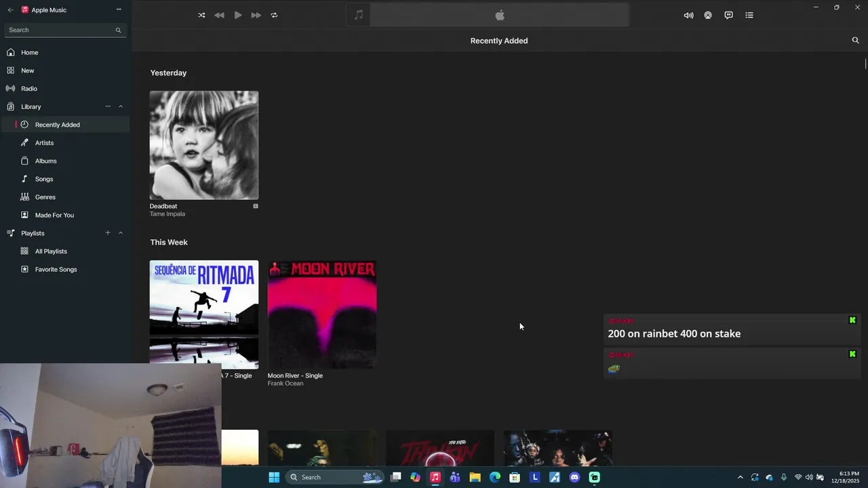Open the blue L app on the taskbar
The width and height of the screenshot is (868, 488).
coord(535,477)
